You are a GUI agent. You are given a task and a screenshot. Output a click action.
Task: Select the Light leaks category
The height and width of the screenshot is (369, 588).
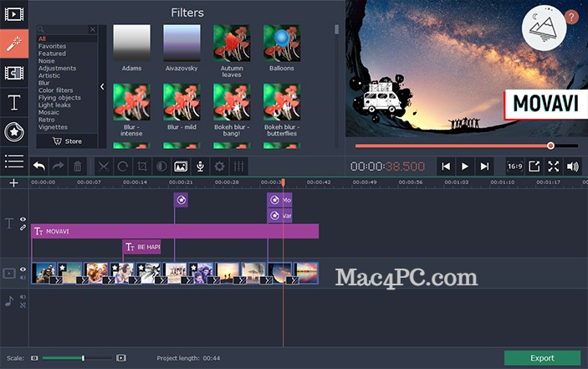pos(54,105)
